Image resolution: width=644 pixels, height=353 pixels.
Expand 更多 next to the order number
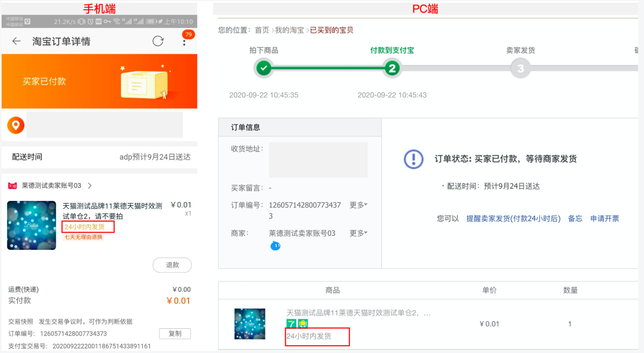point(358,205)
